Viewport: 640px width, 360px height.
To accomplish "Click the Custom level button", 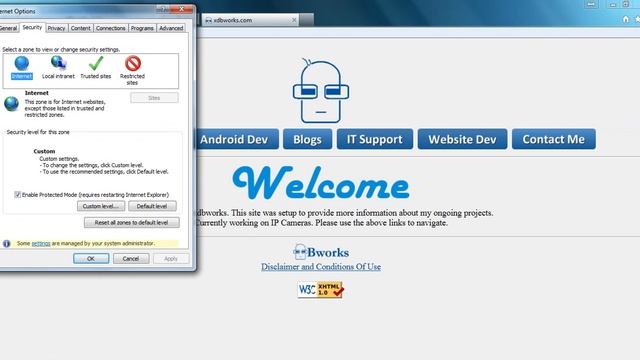I will pyautogui.click(x=101, y=206).
